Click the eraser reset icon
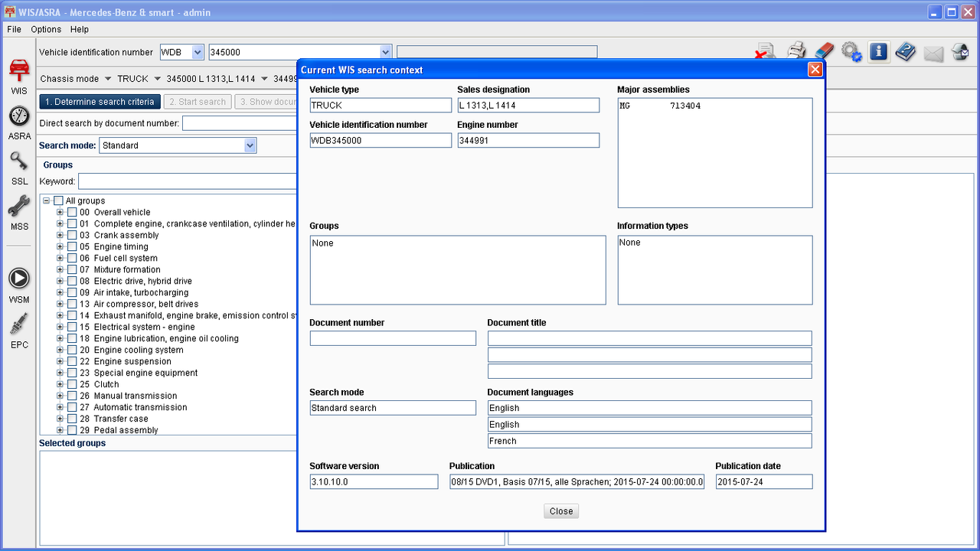Screen dimensions: 980x551 [824, 51]
